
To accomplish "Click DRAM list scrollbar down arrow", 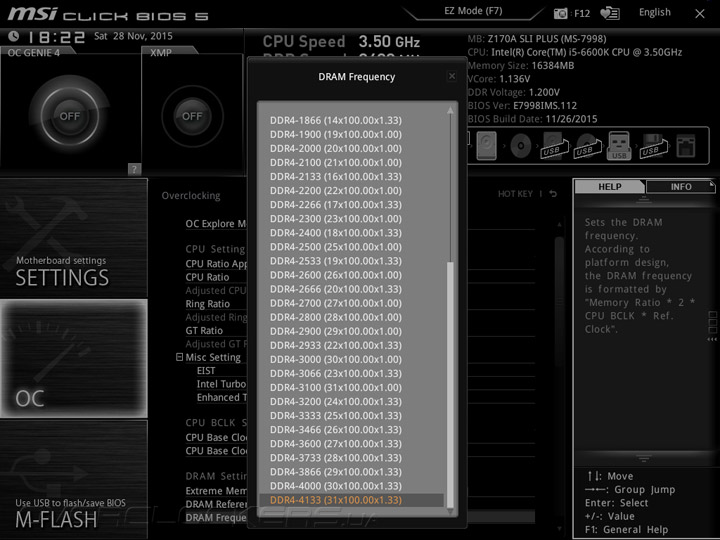I will (450, 511).
